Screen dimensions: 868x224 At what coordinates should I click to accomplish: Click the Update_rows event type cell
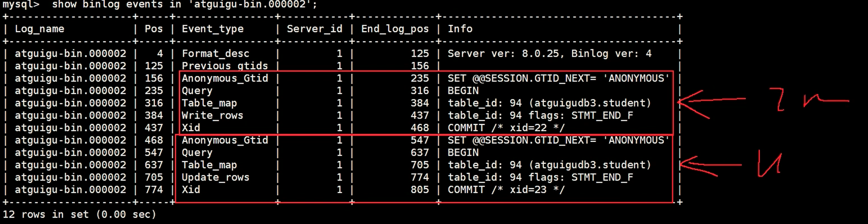(x=216, y=178)
